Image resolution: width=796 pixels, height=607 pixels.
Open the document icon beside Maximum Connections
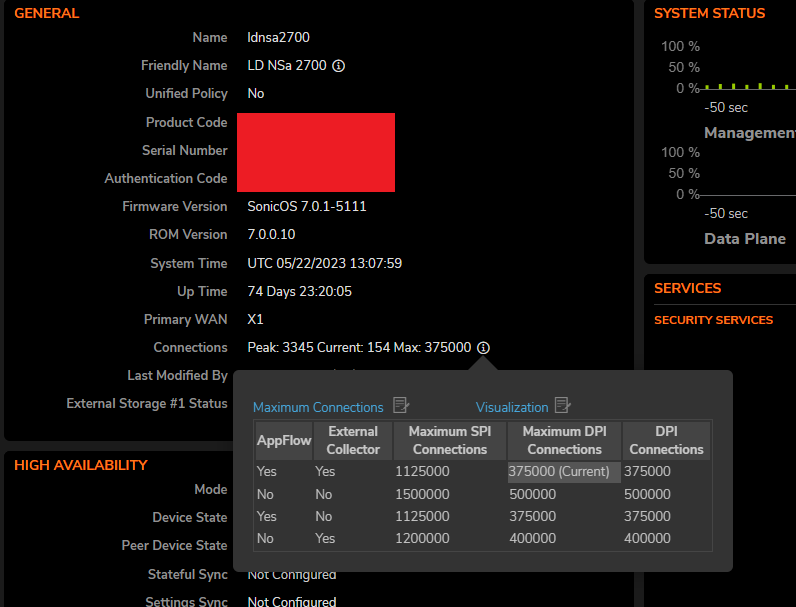point(401,406)
